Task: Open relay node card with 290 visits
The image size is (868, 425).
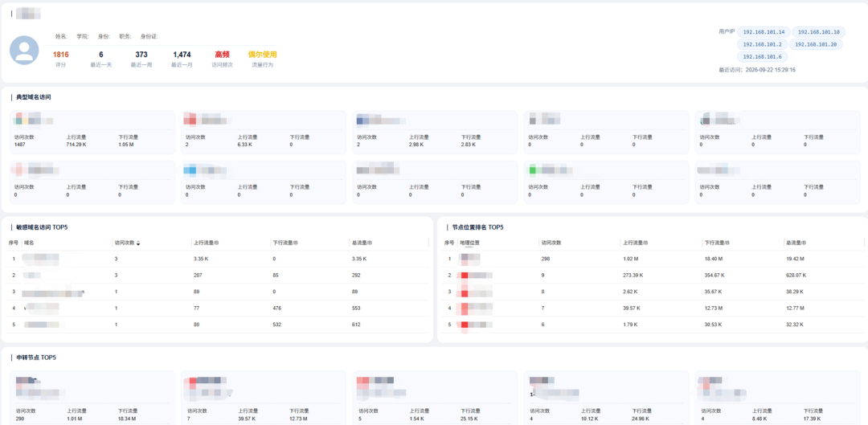Action: coord(92,398)
